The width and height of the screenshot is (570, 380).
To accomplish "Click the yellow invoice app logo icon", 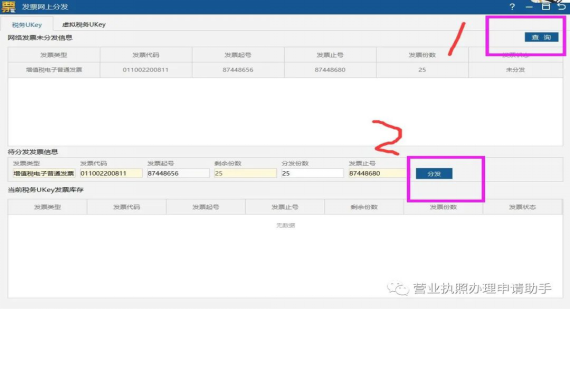I will point(8,6).
